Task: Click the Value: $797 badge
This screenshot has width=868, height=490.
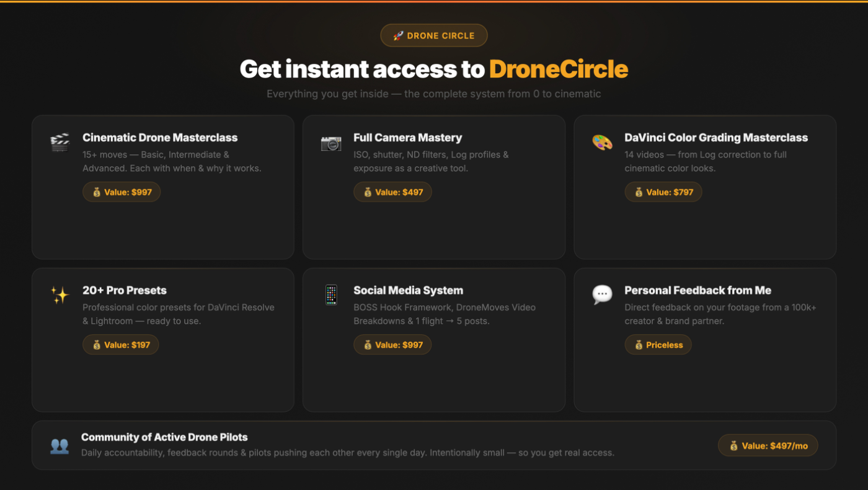Action: tap(663, 192)
